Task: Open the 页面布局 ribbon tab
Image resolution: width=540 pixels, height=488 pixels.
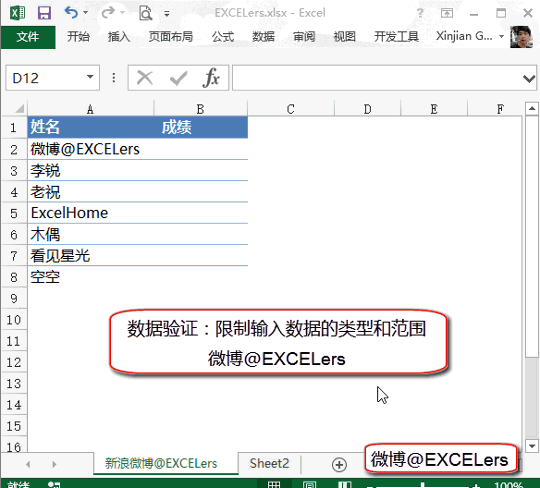Action: pyautogui.click(x=170, y=37)
